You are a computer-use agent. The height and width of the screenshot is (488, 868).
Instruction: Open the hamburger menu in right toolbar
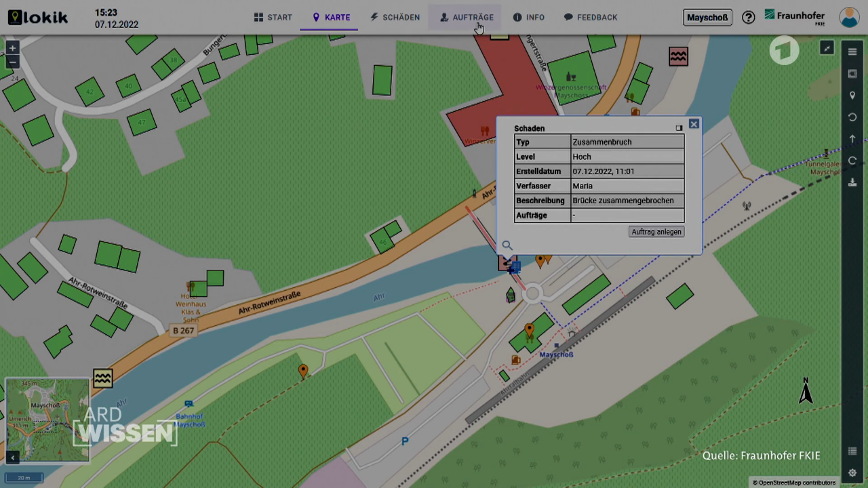tap(852, 52)
